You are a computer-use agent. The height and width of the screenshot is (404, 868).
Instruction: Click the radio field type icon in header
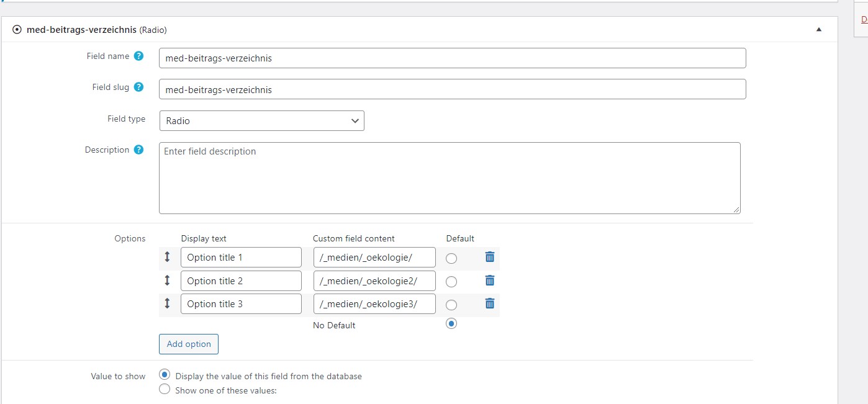(17, 29)
